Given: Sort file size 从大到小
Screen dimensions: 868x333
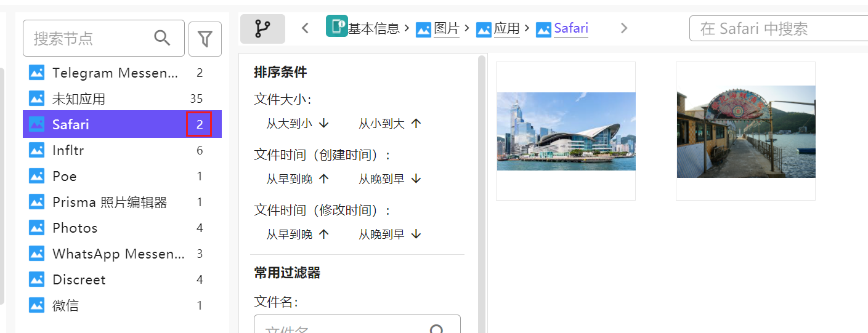Looking at the screenshot, I should pyautogui.click(x=298, y=124).
